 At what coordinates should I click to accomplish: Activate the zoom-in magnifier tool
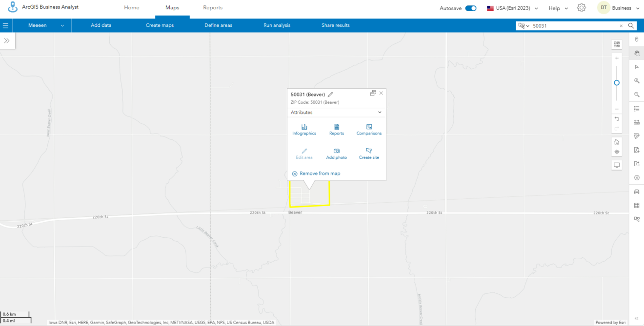(x=637, y=81)
